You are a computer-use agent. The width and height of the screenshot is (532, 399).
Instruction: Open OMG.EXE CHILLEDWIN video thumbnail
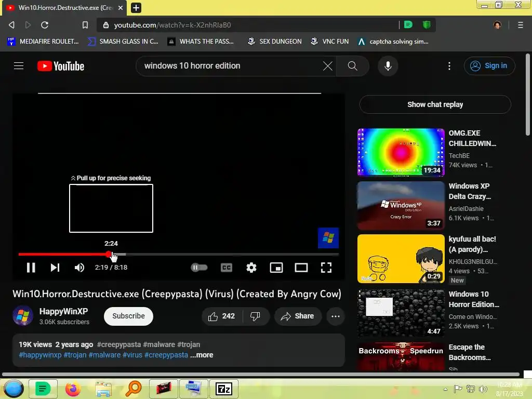[x=401, y=152]
